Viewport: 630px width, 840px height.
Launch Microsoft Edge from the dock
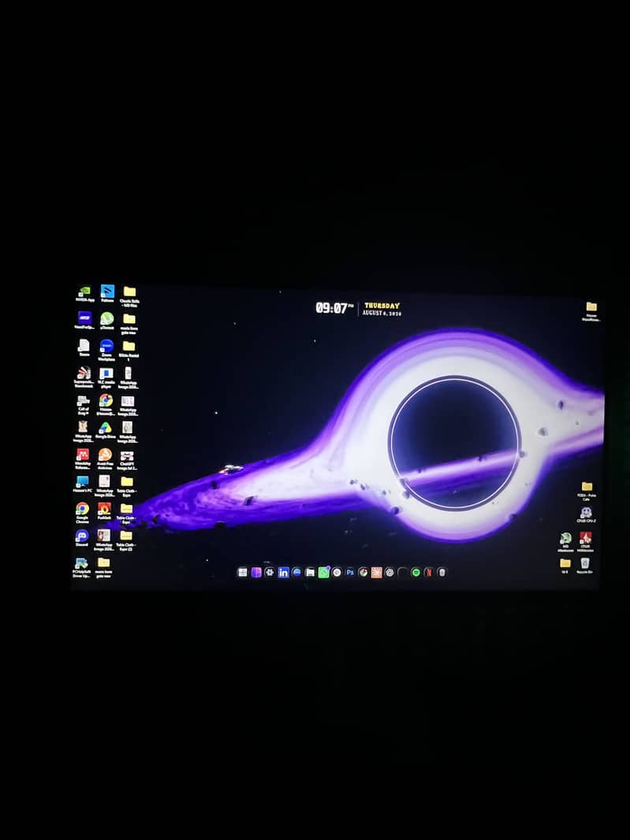[296, 573]
